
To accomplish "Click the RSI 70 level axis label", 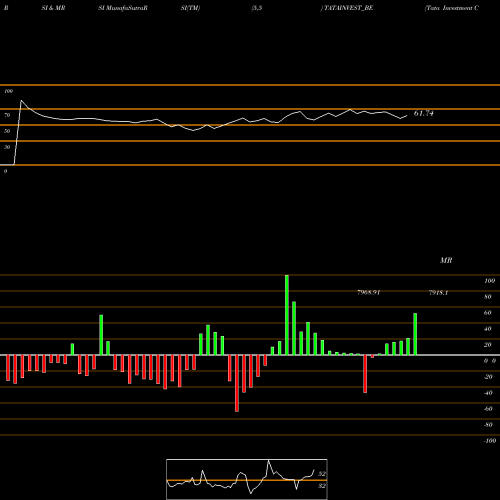I will tap(7, 115).
